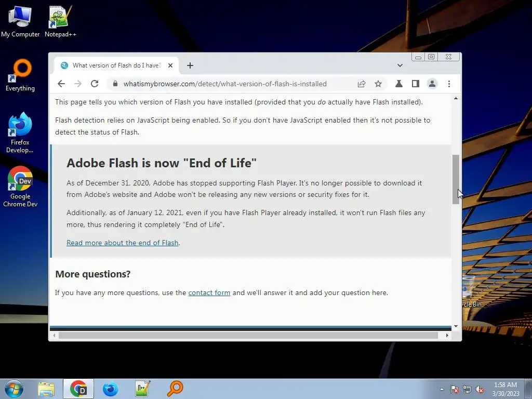This screenshot has height=399, width=532.
Task: Go back to the previous page in Chrome
Action: coord(61,84)
